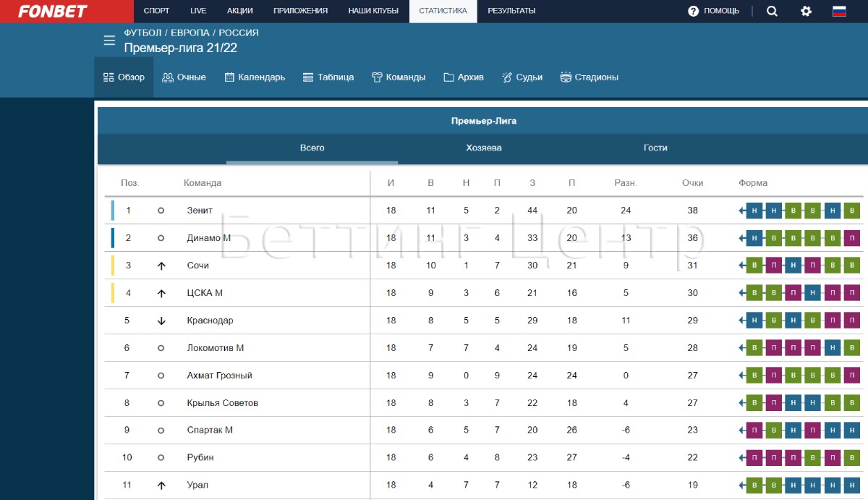Click the form arrow in Зенит row
The height and width of the screenshot is (500, 868).
click(742, 211)
